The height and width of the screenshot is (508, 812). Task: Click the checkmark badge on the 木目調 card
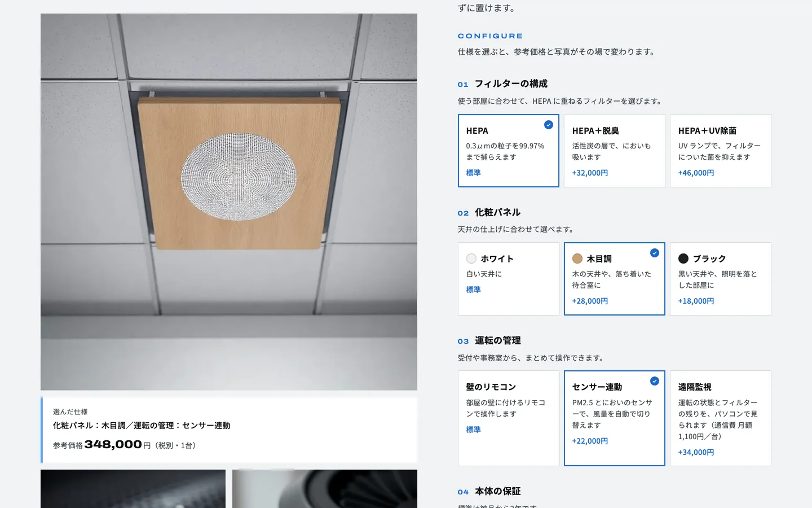point(655,253)
